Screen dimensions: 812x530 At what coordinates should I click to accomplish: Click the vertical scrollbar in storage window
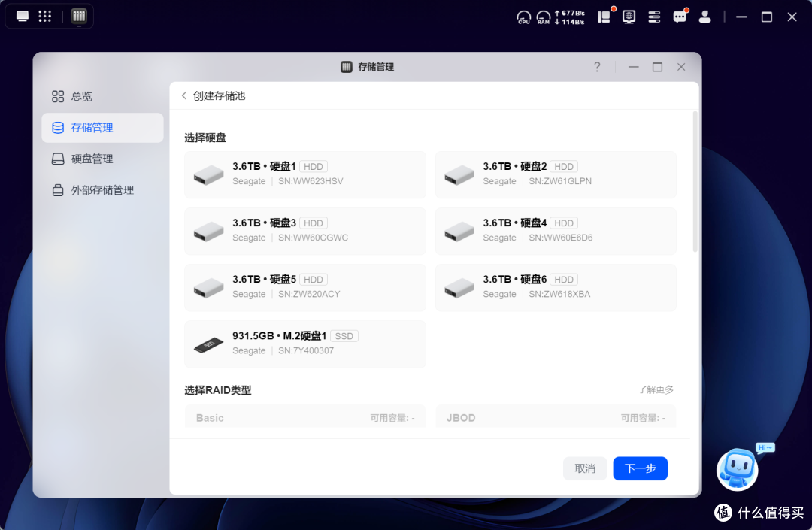tap(695, 181)
